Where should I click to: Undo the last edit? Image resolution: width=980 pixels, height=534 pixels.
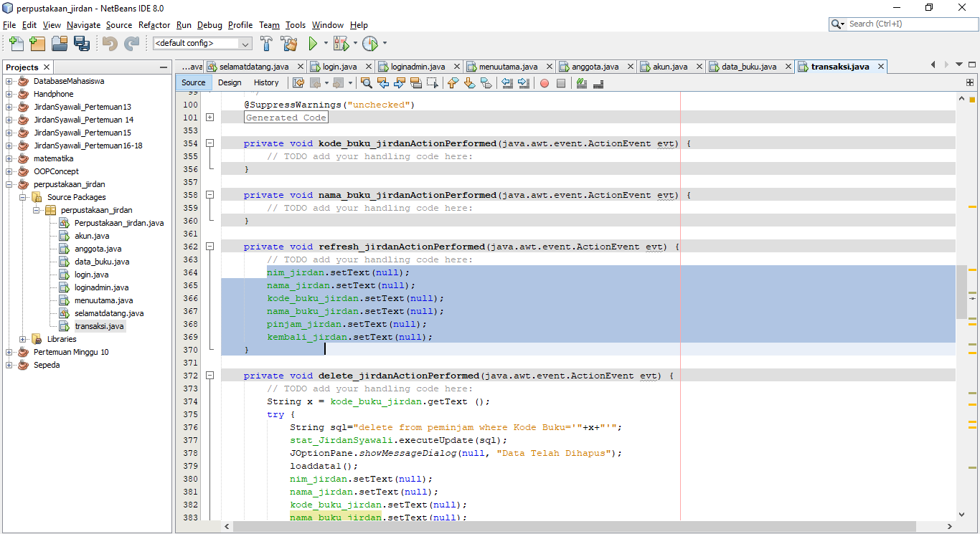pos(109,43)
